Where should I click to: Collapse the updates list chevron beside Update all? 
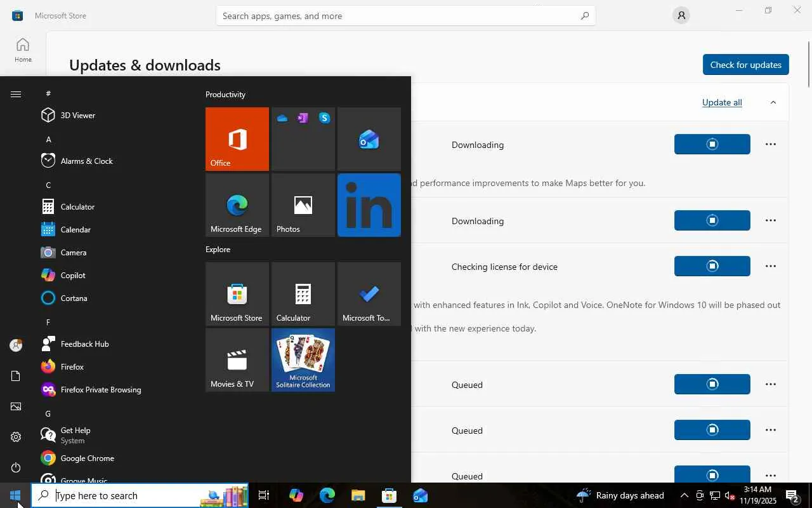(773, 102)
